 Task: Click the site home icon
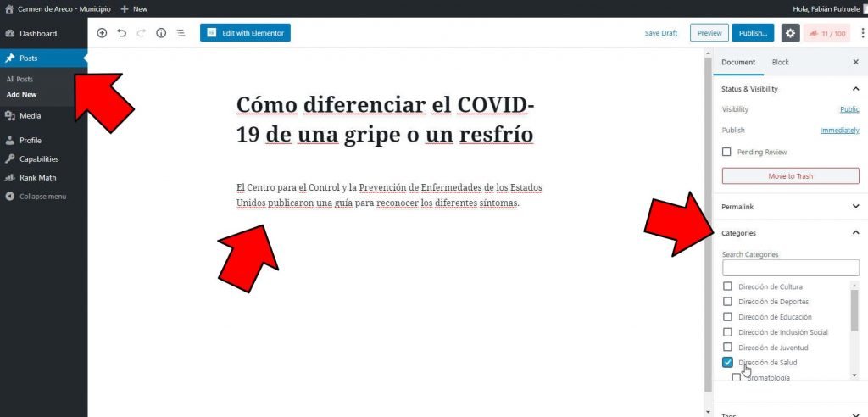[8, 8]
